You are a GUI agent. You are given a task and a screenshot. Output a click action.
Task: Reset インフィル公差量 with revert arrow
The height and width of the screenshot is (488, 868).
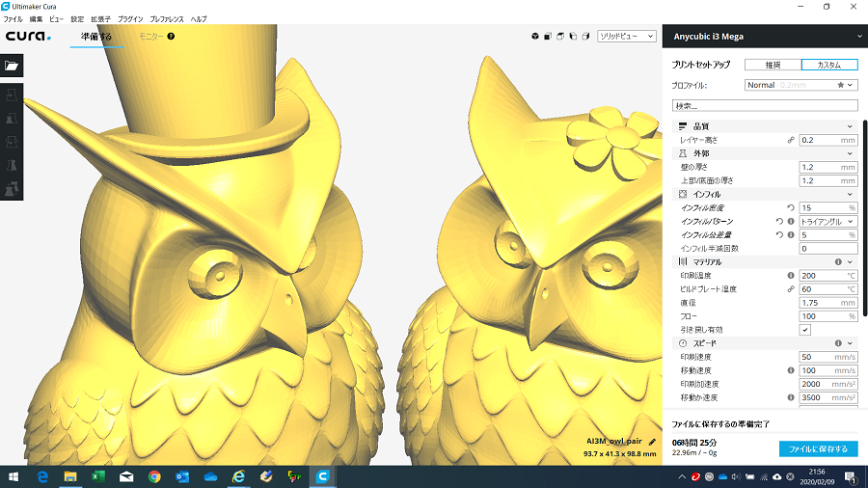[x=779, y=234]
